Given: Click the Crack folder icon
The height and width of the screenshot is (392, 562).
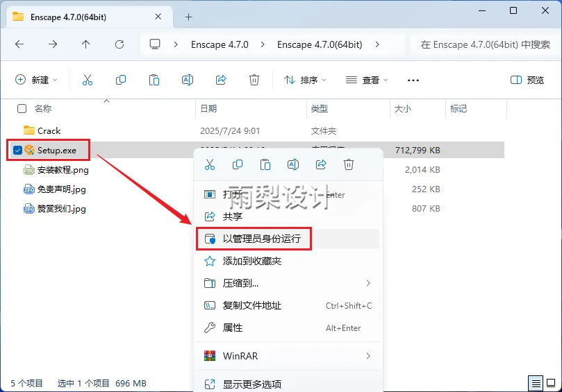Looking at the screenshot, I should (29, 130).
